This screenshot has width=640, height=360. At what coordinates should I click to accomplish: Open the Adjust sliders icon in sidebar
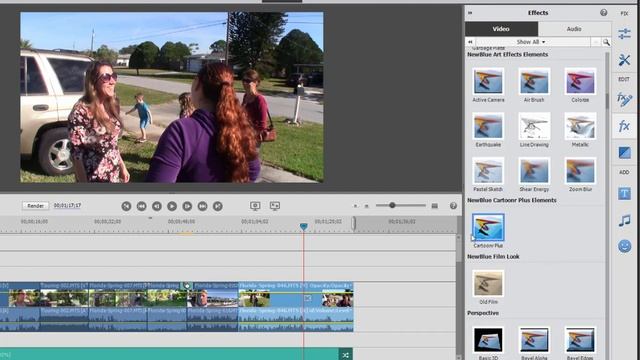pyautogui.click(x=624, y=33)
